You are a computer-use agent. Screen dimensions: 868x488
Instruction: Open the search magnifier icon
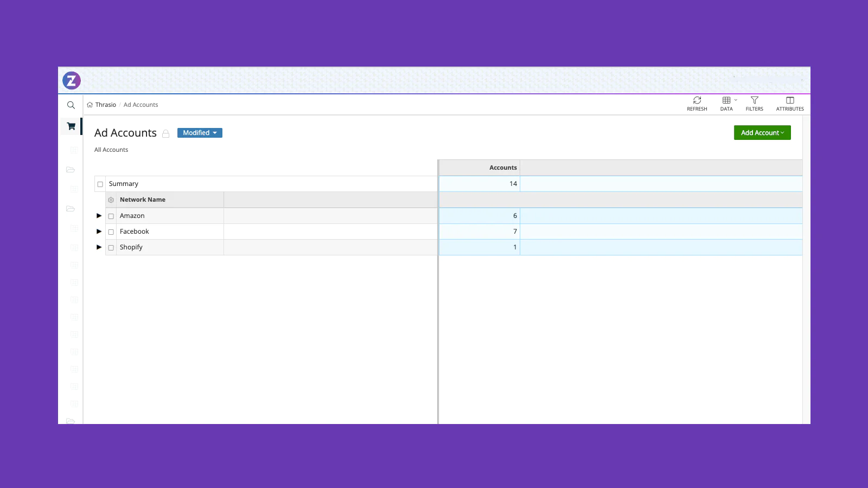tap(71, 105)
